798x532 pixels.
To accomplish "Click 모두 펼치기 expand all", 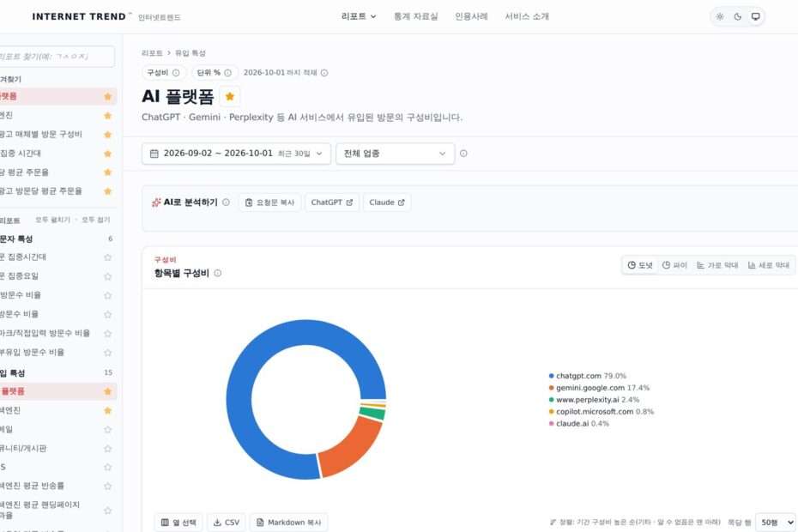I will click(x=52, y=220).
